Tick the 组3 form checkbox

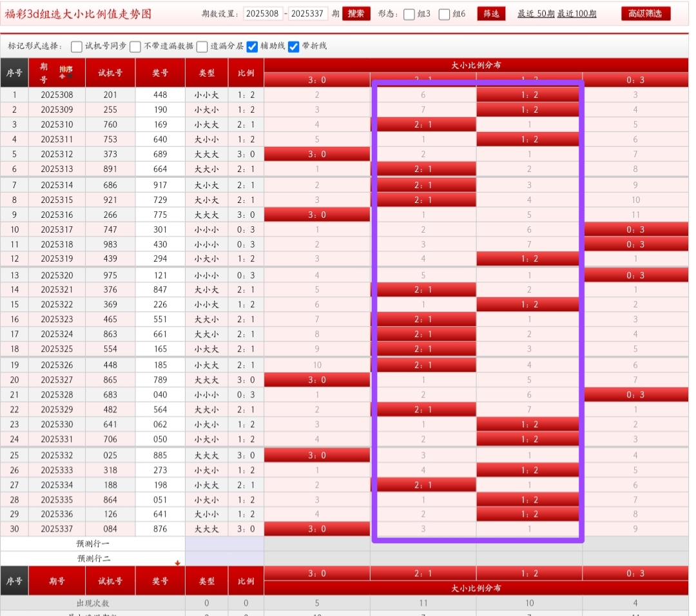(409, 14)
